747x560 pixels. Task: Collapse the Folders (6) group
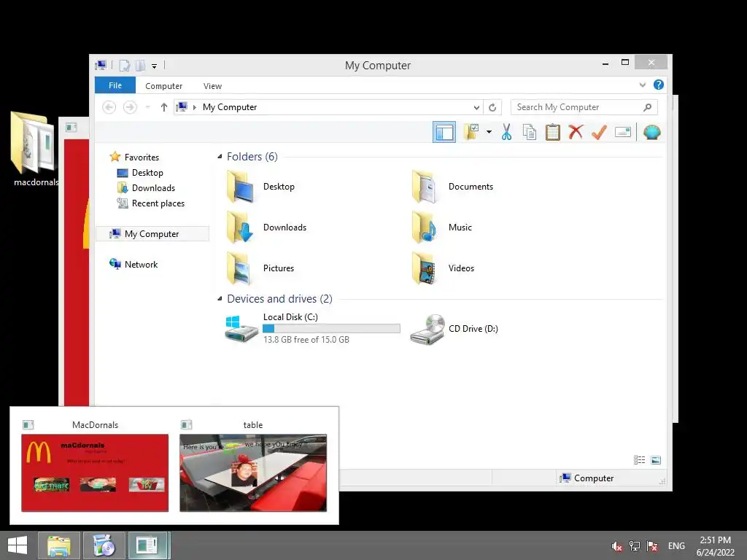(220, 156)
